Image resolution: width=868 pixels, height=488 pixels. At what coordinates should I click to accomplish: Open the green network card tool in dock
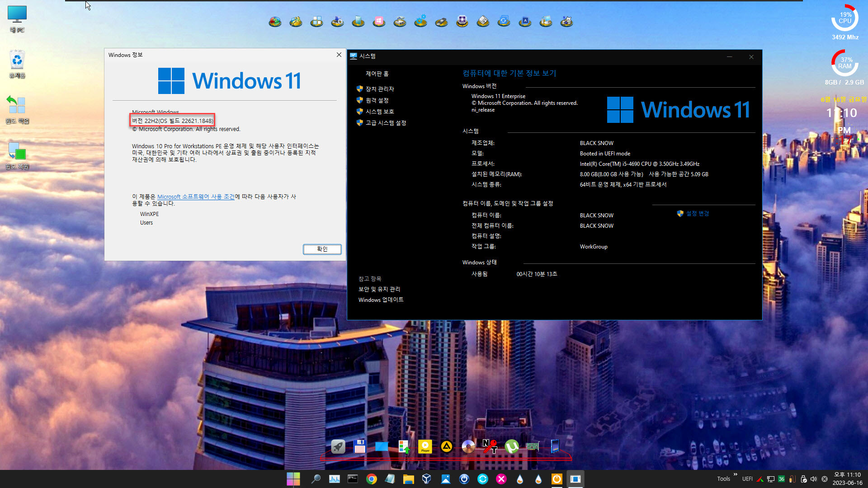[533, 446]
